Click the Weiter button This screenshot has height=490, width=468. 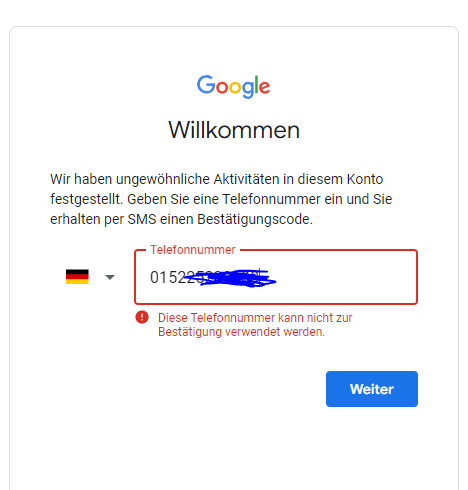coord(372,389)
